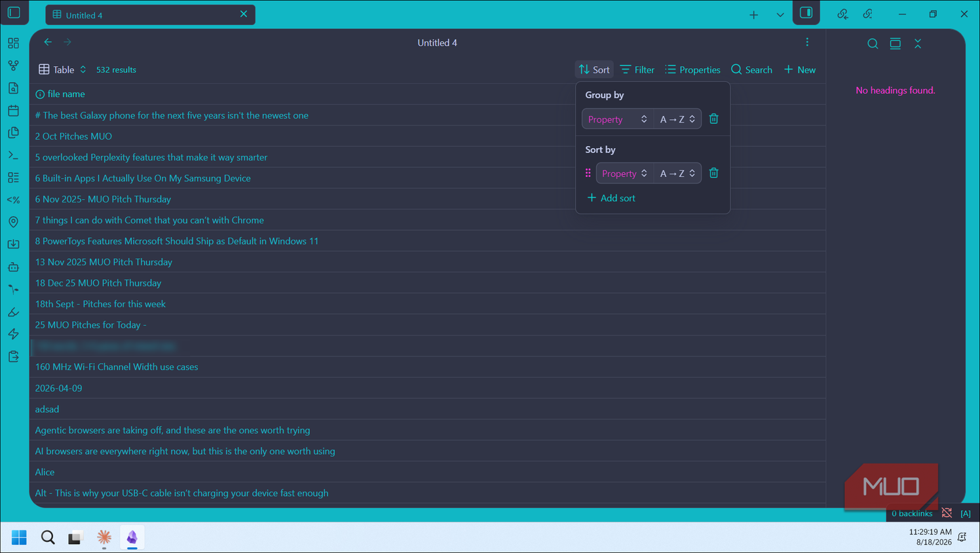Image resolution: width=980 pixels, height=553 pixels.
Task: Navigate back with the left arrow
Action: [x=48, y=42]
